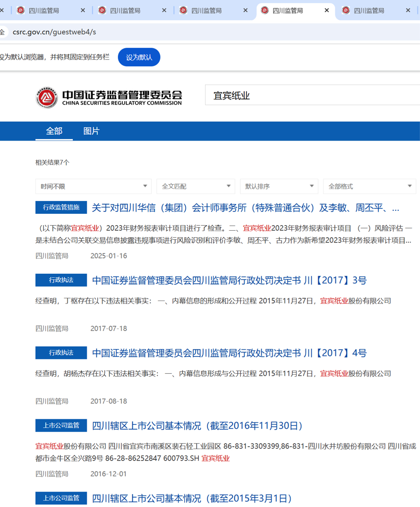This screenshot has height=507, width=420.
Task: Open 行政处罚决定书 川【2017】4号 link
Action: pyautogui.click(x=229, y=353)
